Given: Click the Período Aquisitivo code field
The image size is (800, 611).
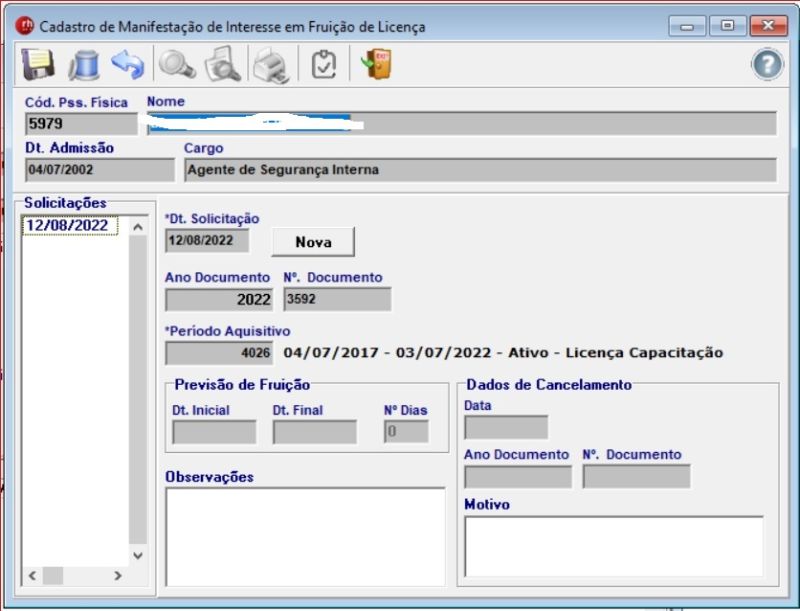Looking at the screenshot, I should pos(219,353).
